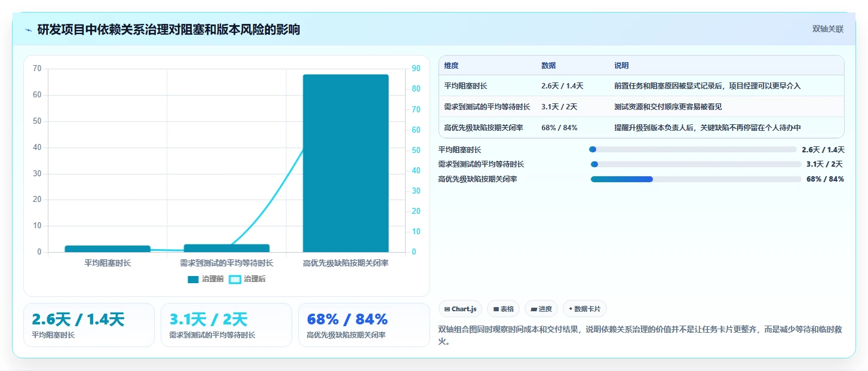The image size is (868, 371).
Task: Click the 2.6天 / 1.4天 table data cell
Action: point(562,86)
